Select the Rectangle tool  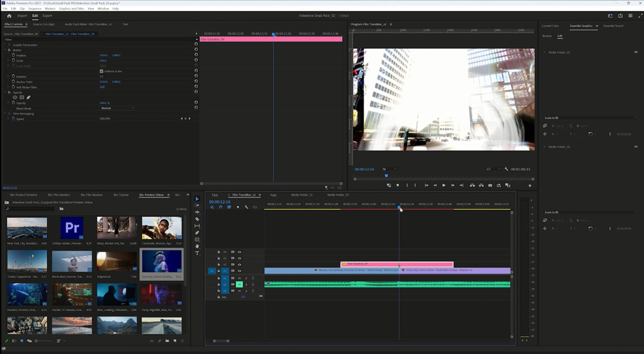tap(197, 239)
